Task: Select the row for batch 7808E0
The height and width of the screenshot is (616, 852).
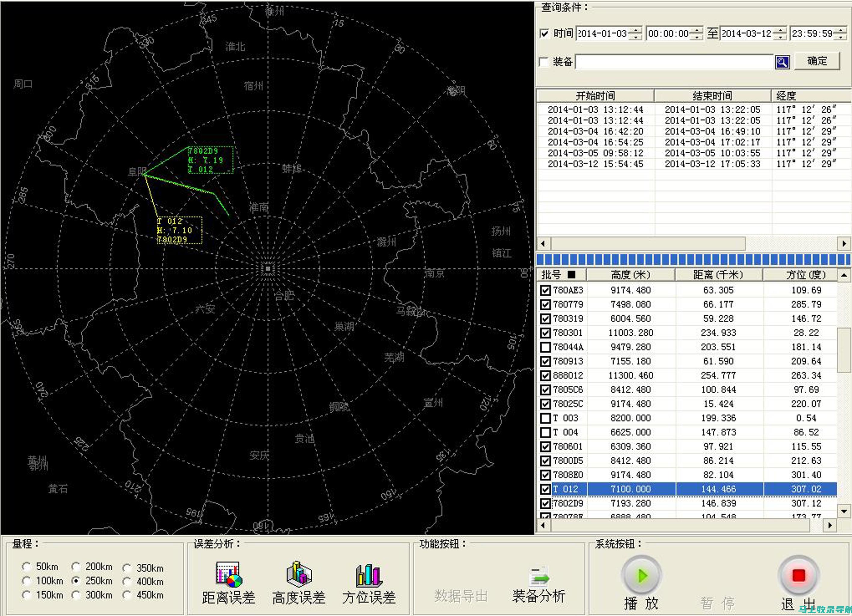Action: [688, 475]
